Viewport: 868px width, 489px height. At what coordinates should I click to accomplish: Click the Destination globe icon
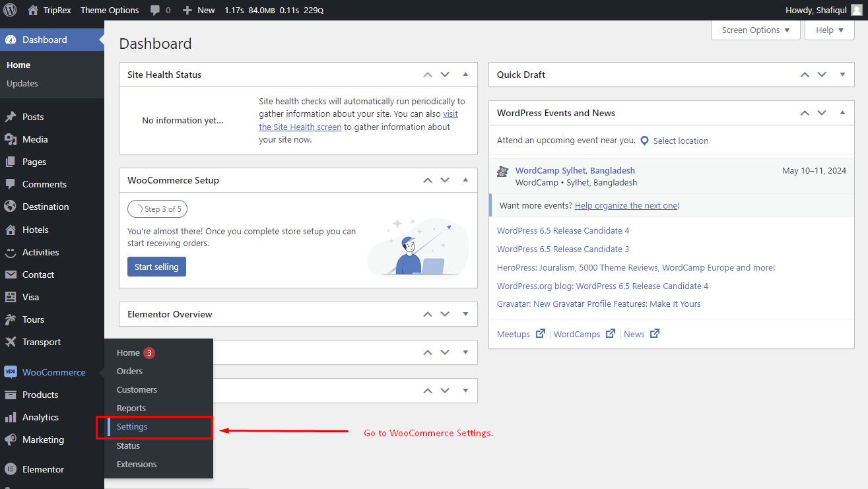pos(11,207)
